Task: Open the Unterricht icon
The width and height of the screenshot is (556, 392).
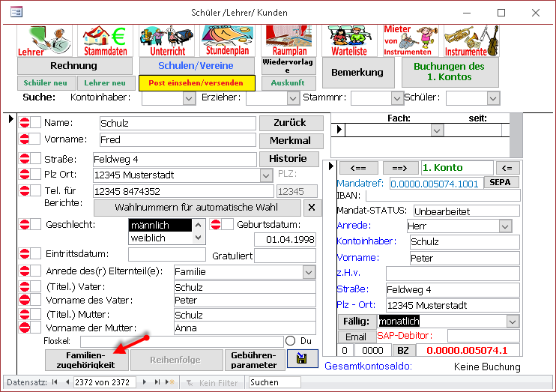Action: coord(166,40)
